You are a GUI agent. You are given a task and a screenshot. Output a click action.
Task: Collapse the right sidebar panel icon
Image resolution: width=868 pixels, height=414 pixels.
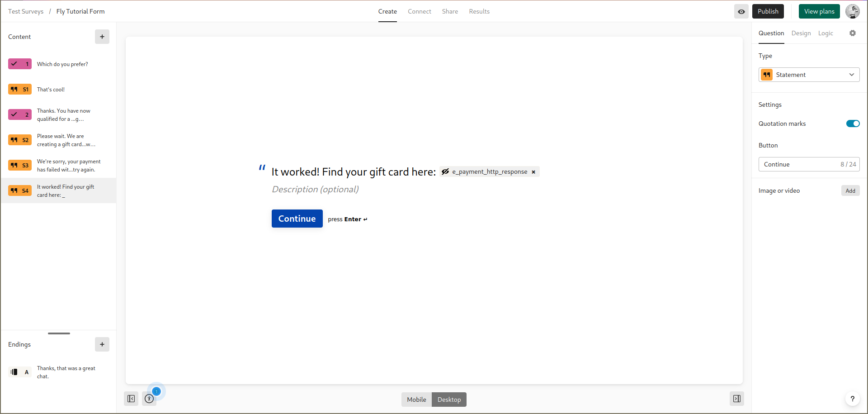click(x=737, y=399)
